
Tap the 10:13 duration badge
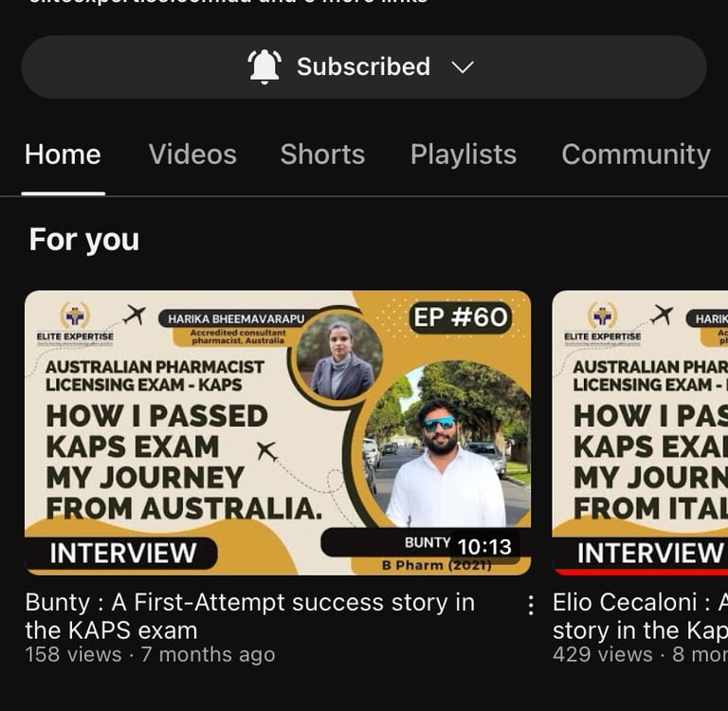484,547
